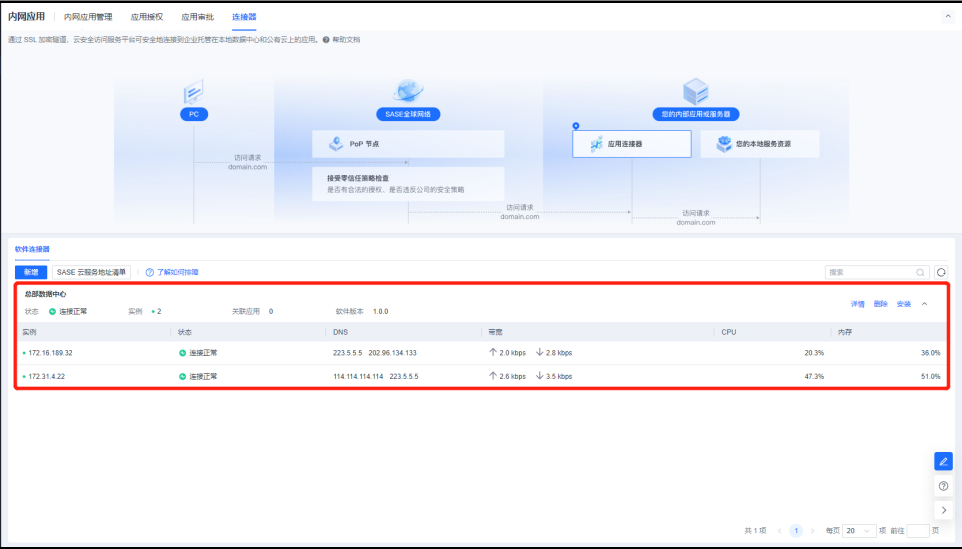
Task: Click the 您的本地服务资源 icon in the diagram
Action: [723, 144]
